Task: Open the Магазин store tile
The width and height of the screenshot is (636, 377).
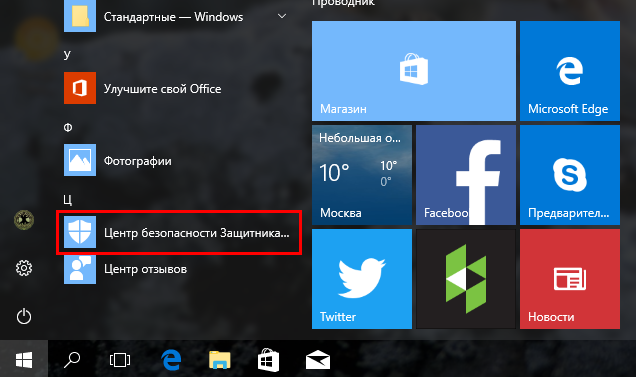Action: click(414, 71)
